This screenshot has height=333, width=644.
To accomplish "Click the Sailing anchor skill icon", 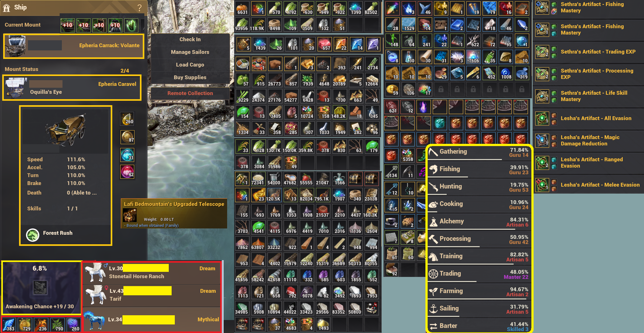I will (433, 309).
